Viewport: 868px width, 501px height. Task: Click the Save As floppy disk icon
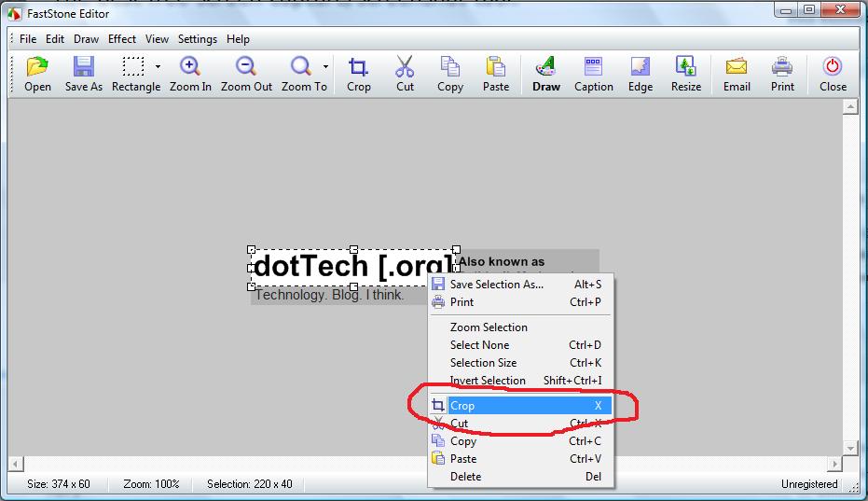tap(84, 68)
